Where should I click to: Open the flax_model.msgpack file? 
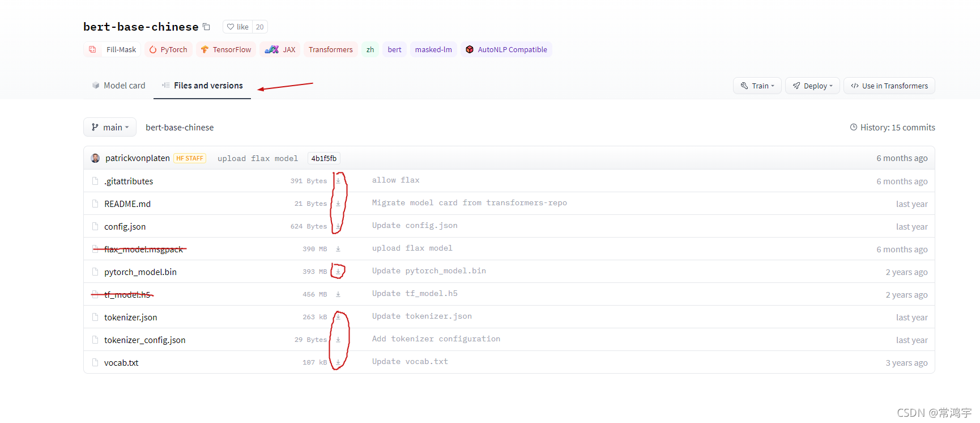[144, 249]
